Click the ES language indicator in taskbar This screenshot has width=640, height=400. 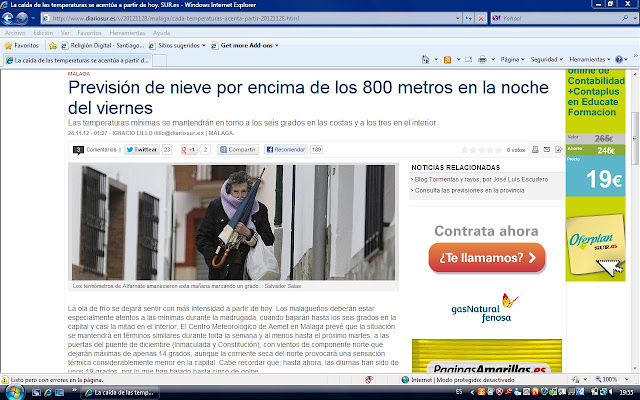click(459, 392)
